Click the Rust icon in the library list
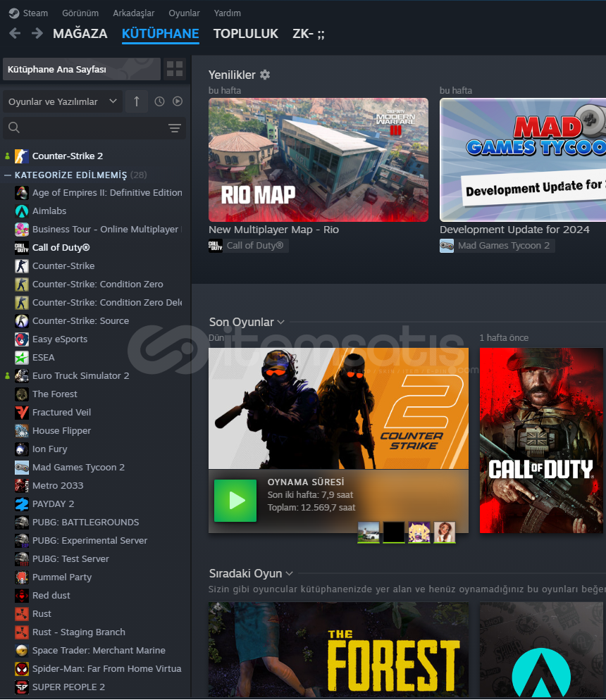606x700 pixels. (x=22, y=614)
